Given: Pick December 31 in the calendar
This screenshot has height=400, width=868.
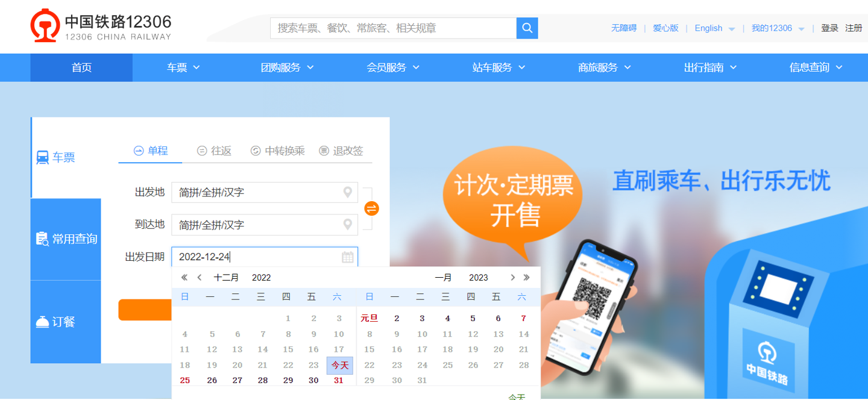Looking at the screenshot, I should [x=339, y=381].
